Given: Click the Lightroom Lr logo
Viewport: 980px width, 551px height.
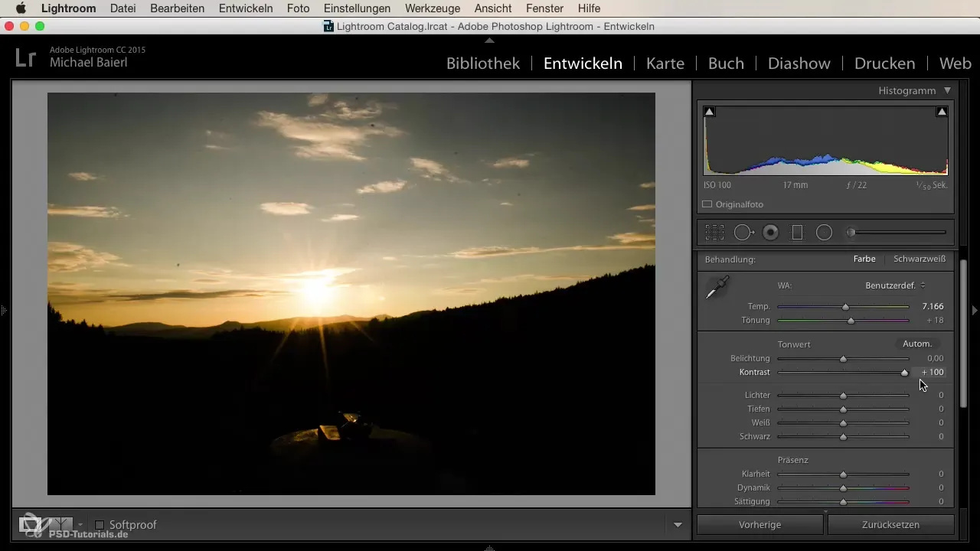Looking at the screenshot, I should [25, 57].
